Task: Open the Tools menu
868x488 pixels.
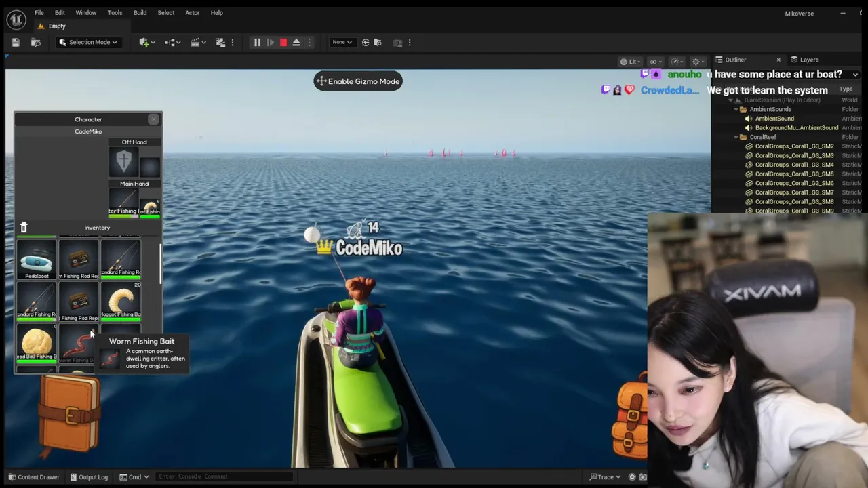Action: click(115, 13)
